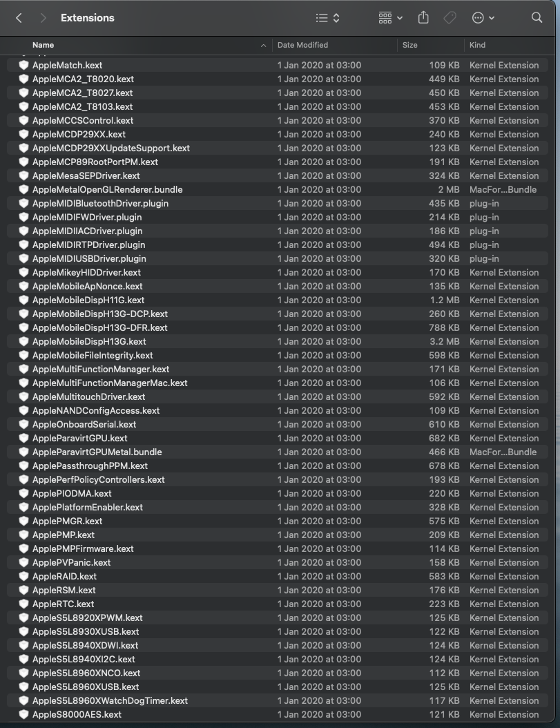The image size is (560, 728).
Task: Toggle sort direction arrow in Name column
Action: pos(263,46)
